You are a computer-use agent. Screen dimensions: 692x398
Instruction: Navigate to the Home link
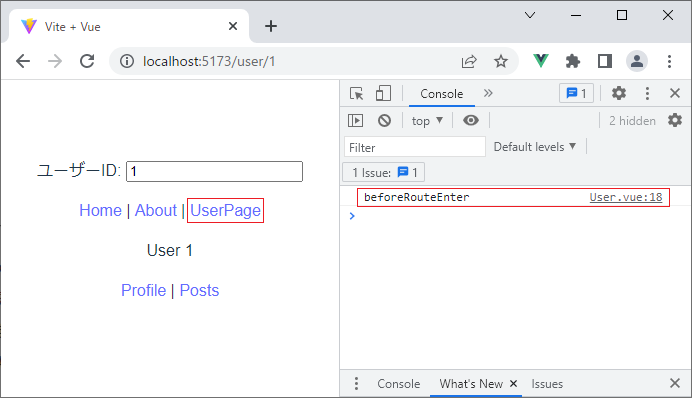[x=100, y=210]
